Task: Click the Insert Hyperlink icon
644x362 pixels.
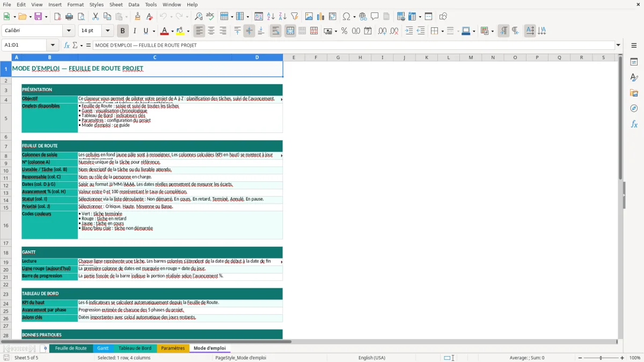Action: point(363,17)
